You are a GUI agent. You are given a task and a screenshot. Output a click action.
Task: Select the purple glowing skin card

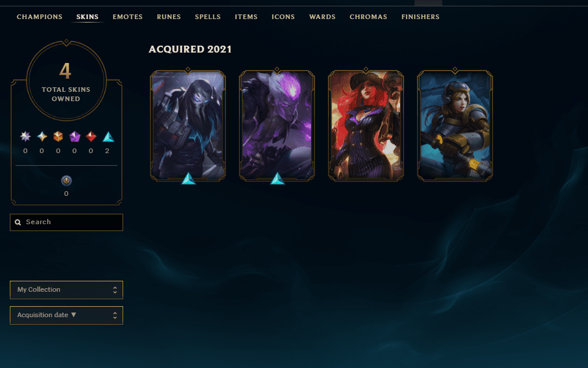pos(277,125)
